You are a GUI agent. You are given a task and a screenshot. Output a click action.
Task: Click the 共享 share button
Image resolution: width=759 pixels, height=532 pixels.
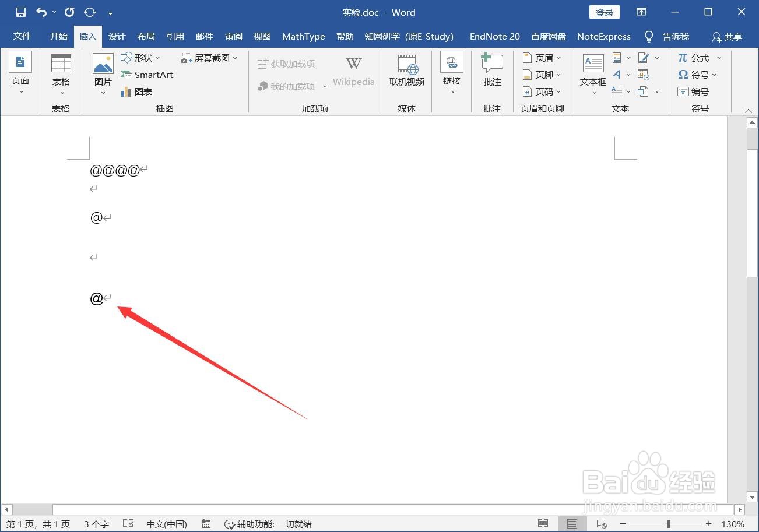click(727, 37)
